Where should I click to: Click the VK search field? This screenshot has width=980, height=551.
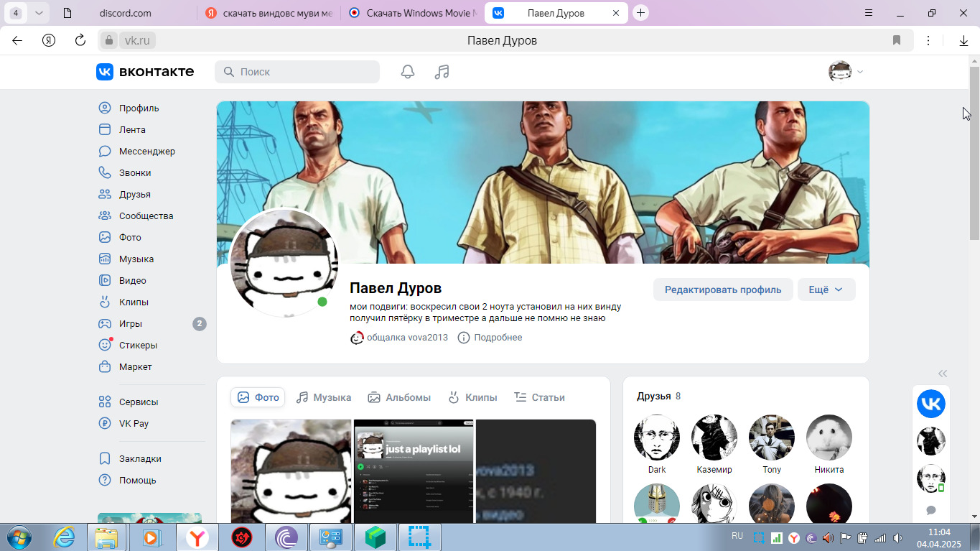pyautogui.click(x=297, y=72)
